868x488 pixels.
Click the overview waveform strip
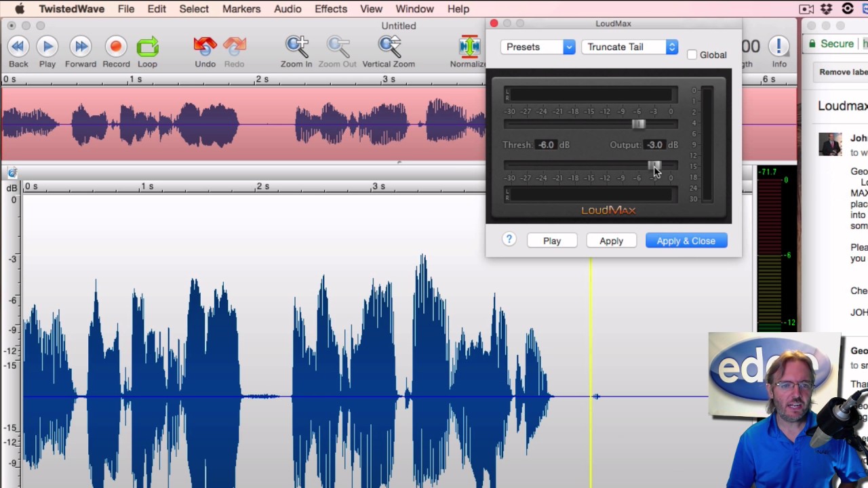coord(244,124)
